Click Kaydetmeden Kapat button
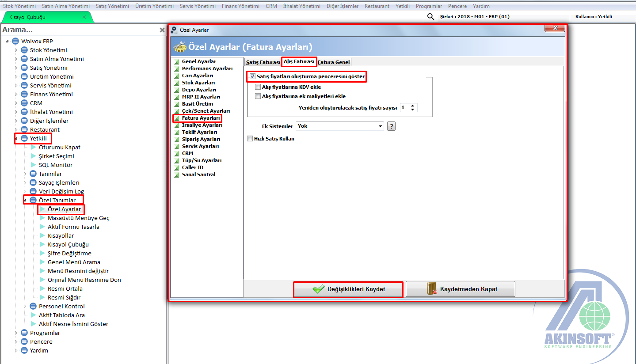 pyautogui.click(x=461, y=289)
